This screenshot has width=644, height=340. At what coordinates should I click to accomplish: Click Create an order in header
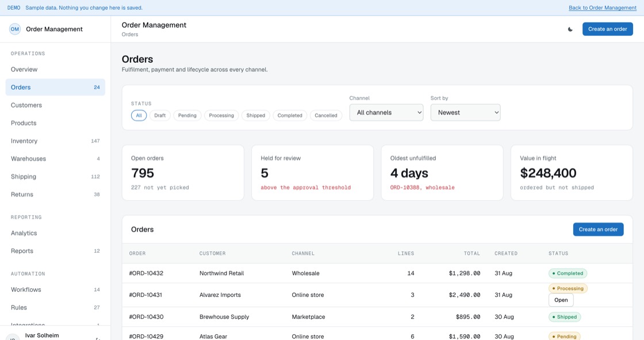coord(607,29)
